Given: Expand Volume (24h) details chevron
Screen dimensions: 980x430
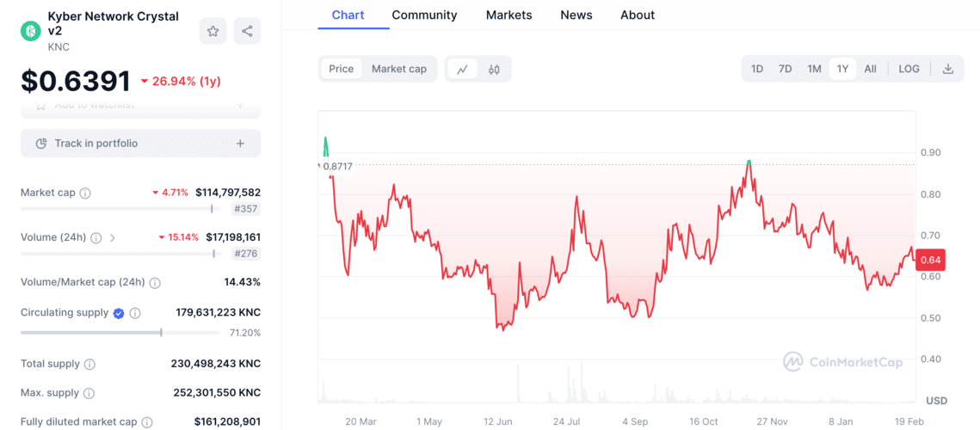Looking at the screenshot, I should (x=113, y=237).
